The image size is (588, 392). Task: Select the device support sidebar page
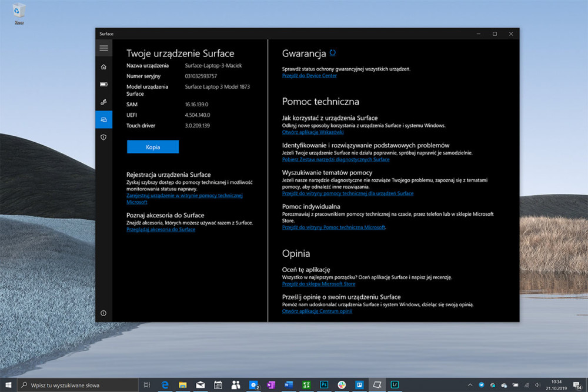point(104,119)
